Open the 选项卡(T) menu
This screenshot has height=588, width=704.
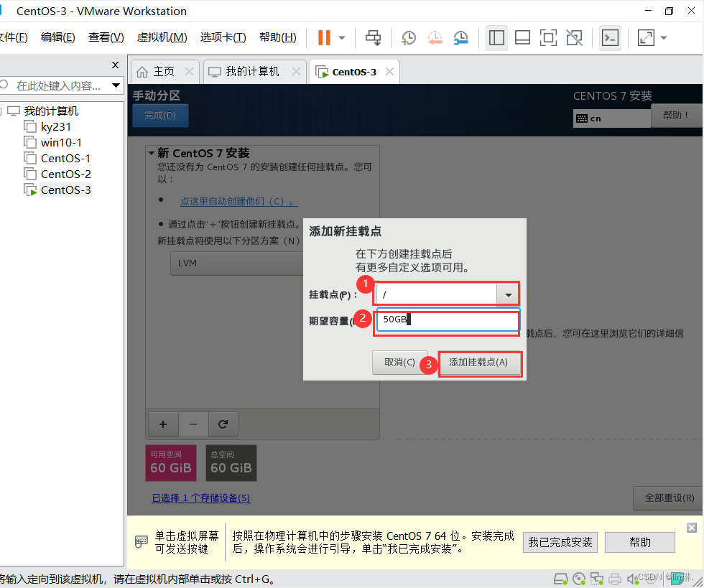[223, 37]
